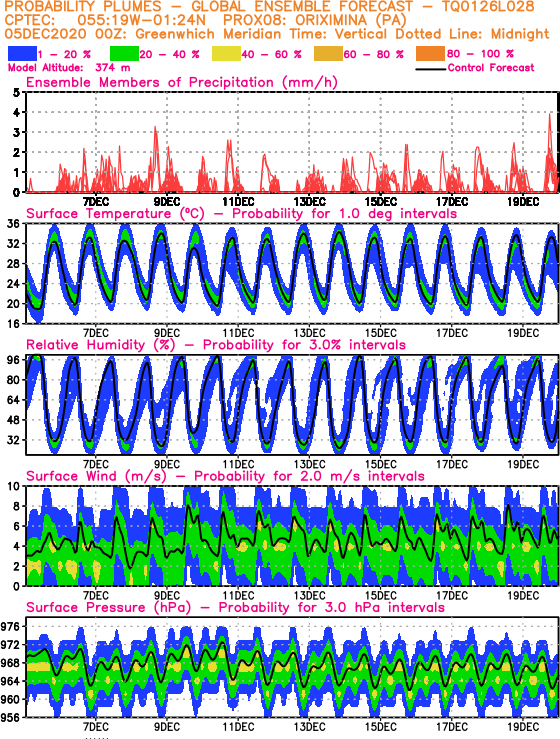Click the 13DEC label under temperature chart
This screenshot has width=560, height=739.
tap(310, 333)
